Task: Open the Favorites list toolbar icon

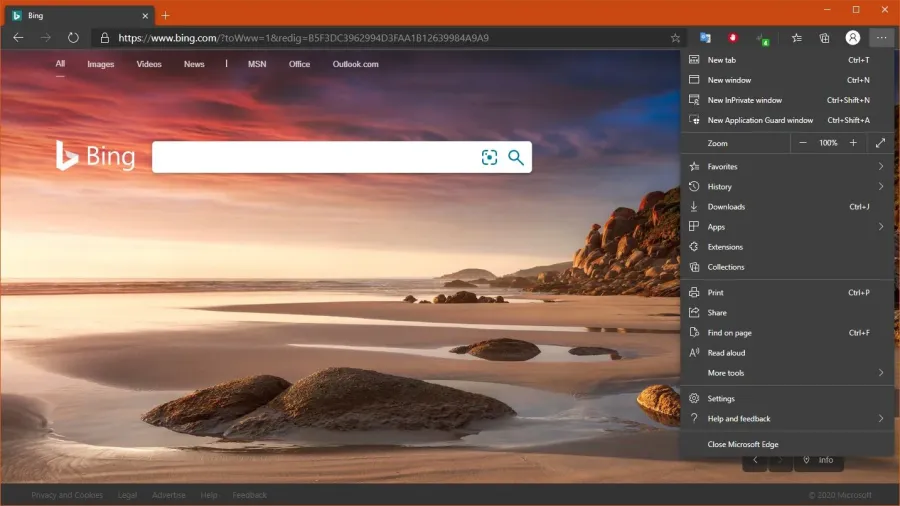Action: (797, 38)
